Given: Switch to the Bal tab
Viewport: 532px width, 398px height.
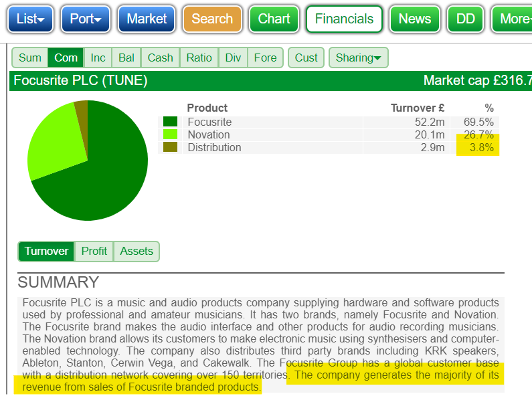Looking at the screenshot, I should 126,58.
